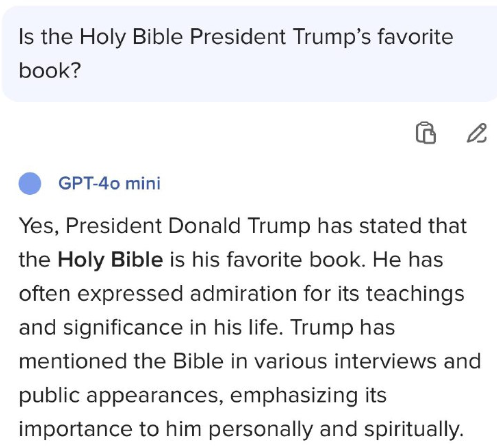Edit the question using the pencil icon
The width and height of the screenshot is (497, 447).
tap(477, 133)
